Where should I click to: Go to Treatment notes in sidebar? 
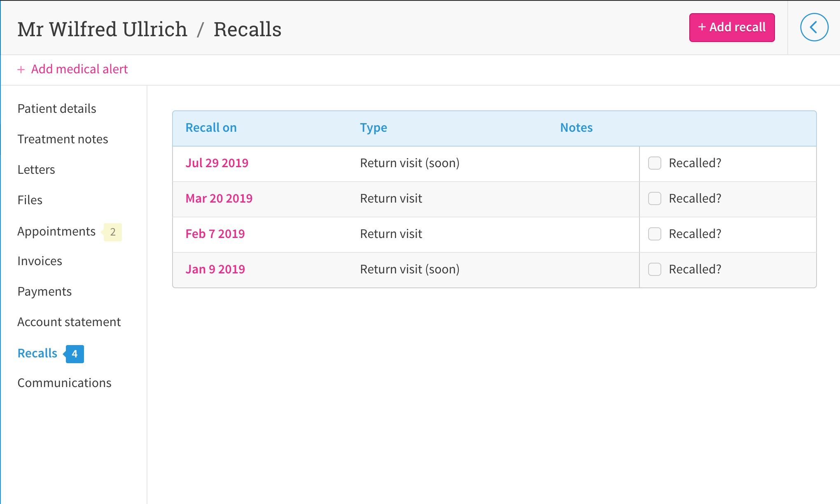tap(63, 139)
